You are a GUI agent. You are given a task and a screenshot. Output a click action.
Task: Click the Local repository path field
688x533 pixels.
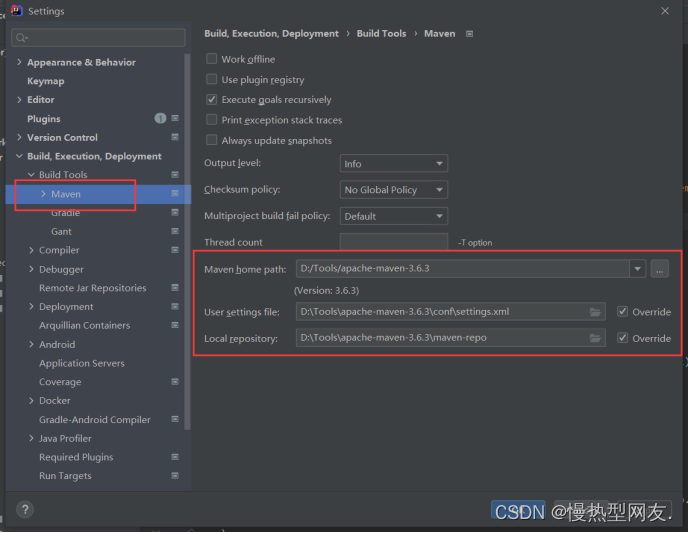pyautogui.click(x=451, y=338)
